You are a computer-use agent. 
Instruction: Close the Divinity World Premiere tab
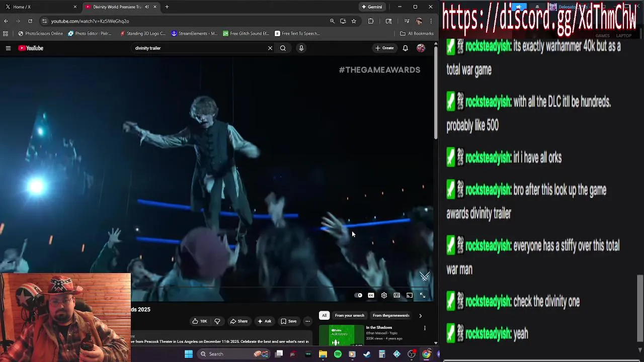pyautogui.click(x=155, y=7)
